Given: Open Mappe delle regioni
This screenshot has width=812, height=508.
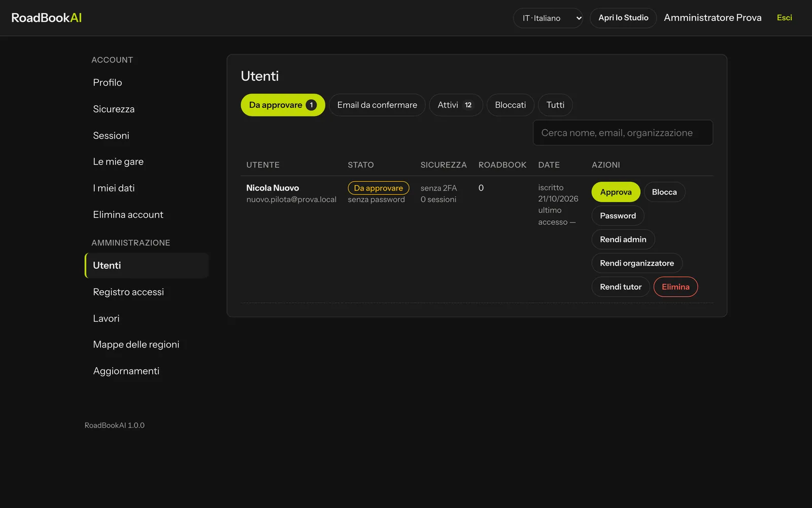Looking at the screenshot, I should (147, 344).
